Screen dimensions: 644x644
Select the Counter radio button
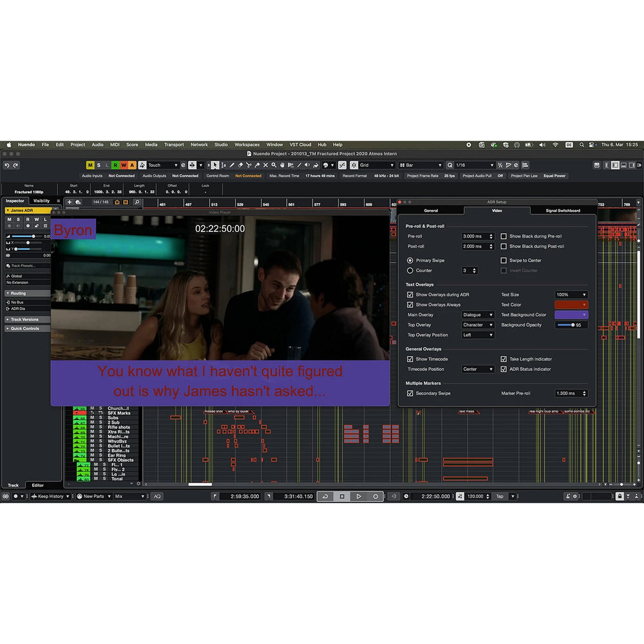pos(410,270)
